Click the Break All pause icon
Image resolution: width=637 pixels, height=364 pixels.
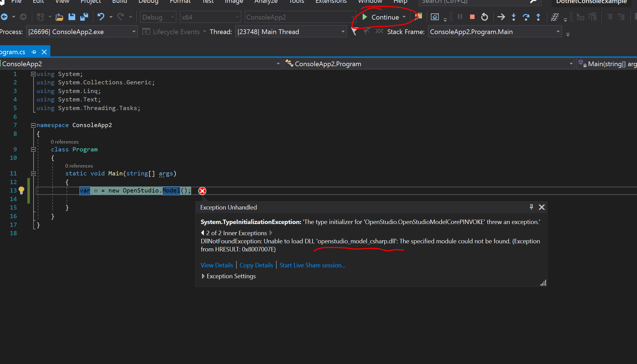(x=460, y=17)
